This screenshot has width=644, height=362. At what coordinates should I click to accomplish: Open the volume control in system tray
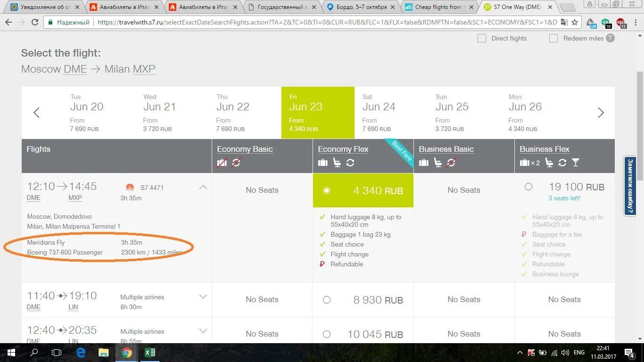click(x=565, y=353)
